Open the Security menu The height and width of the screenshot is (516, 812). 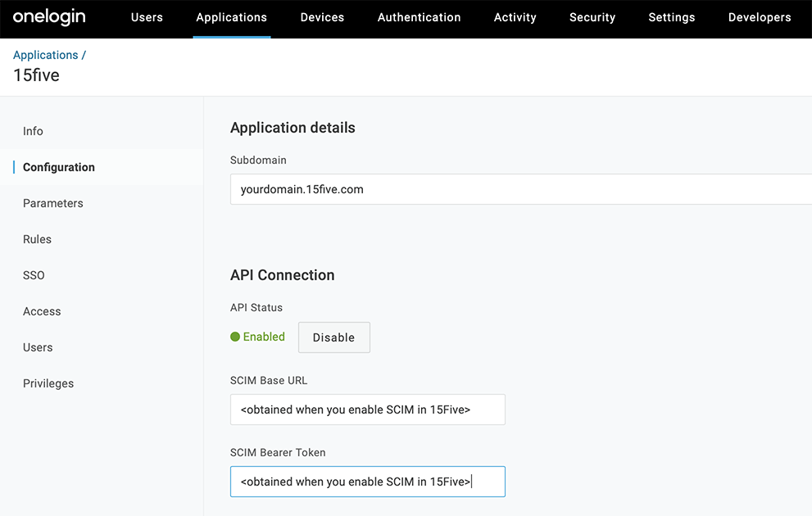pyautogui.click(x=592, y=17)
